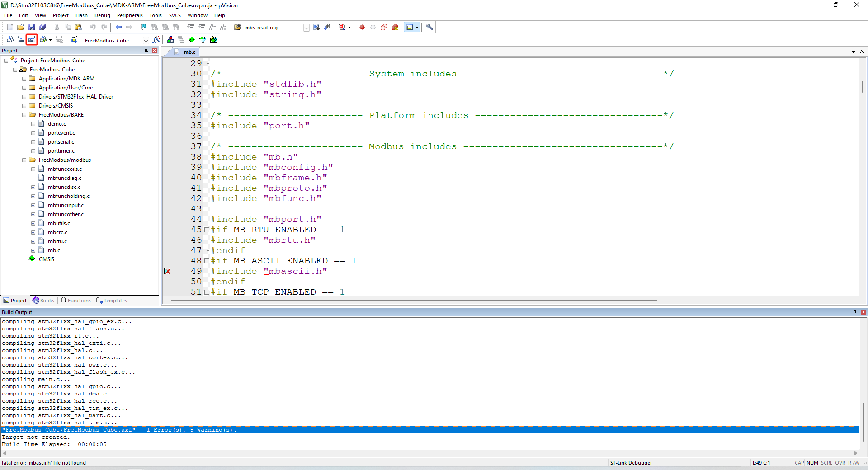Open the Batch Build dropdown arrow
The height and width of the screenshot is (470, 868).
pyautogui.click(x=50, y=40)
